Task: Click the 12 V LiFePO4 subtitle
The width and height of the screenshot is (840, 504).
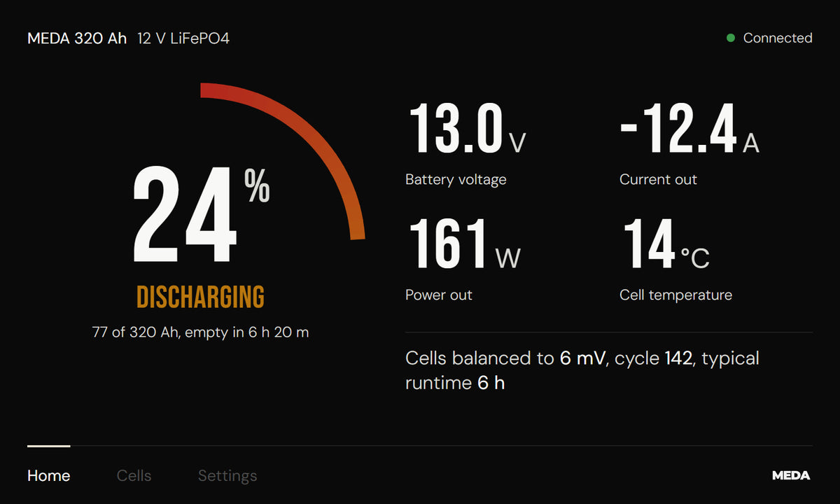Action: [x=183, y=38]
